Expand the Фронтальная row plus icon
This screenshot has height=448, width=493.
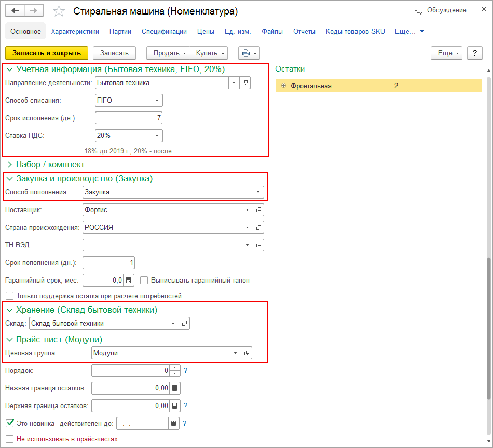point(283,86)
